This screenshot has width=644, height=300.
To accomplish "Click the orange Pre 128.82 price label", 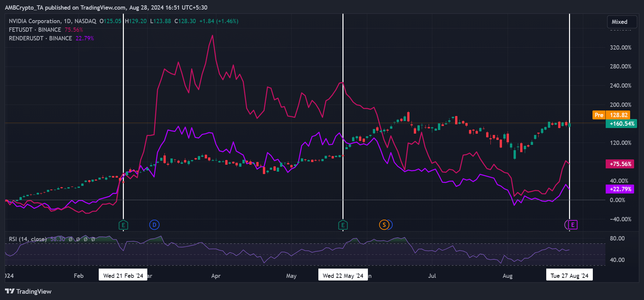I will (611, 115).
